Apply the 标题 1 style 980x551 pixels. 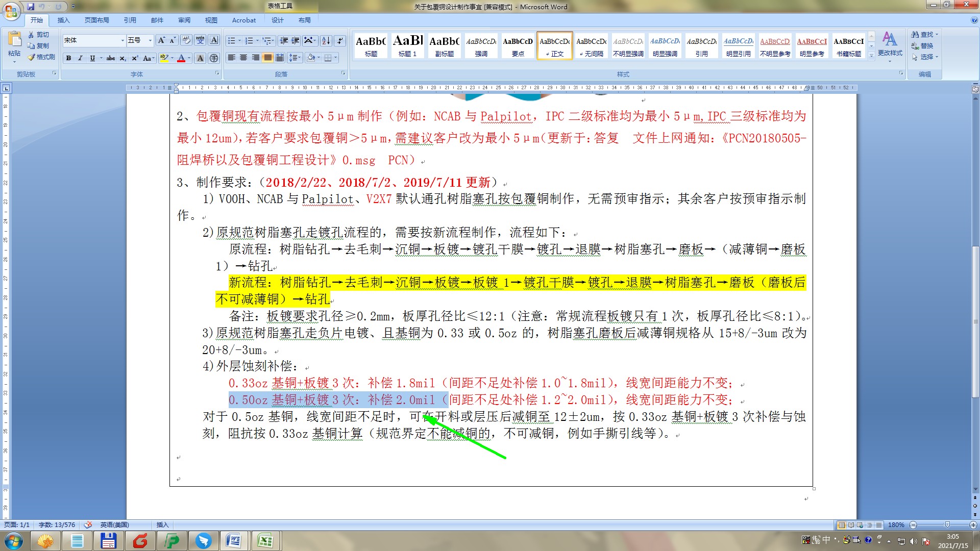click(x=408, y=46)
